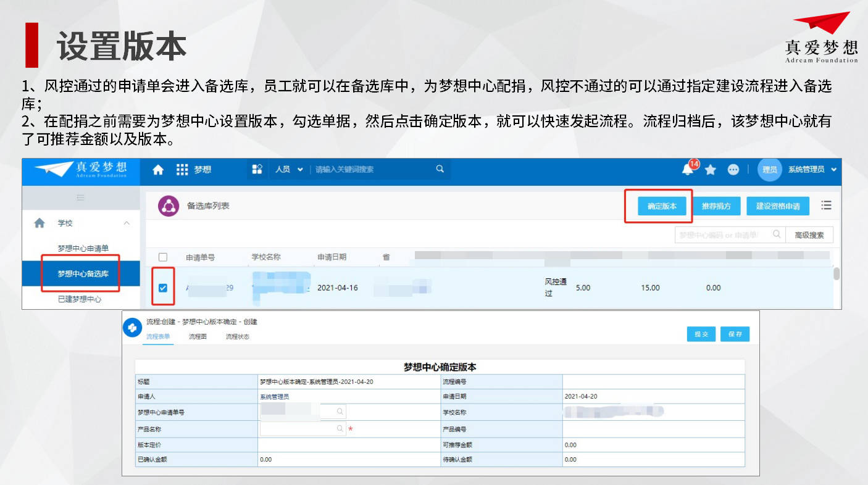The image size is (868, 485).
Task: Toggle the select-all header checkbox
Action: pos(163,257)
